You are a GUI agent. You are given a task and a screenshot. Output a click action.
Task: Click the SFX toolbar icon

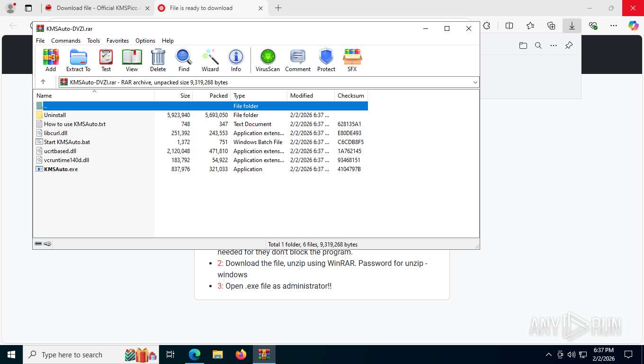pos(352,60)
